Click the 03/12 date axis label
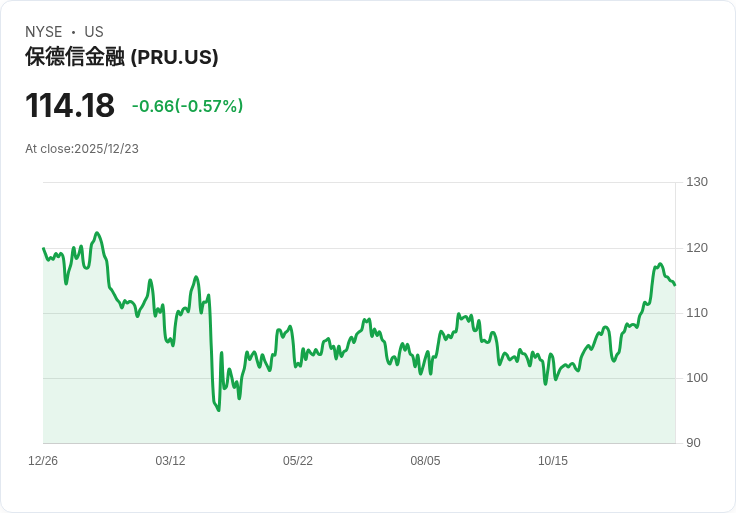736x513 pixels. (170, 460)
